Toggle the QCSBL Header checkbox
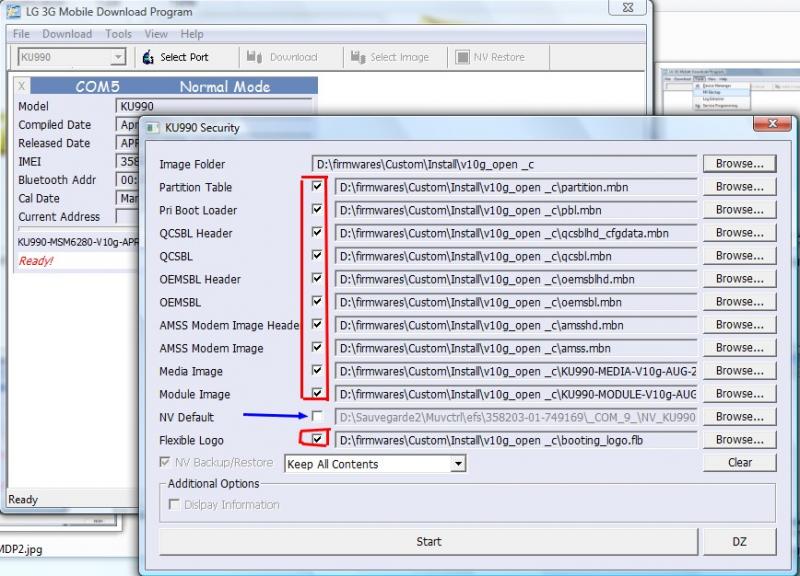 317,232
